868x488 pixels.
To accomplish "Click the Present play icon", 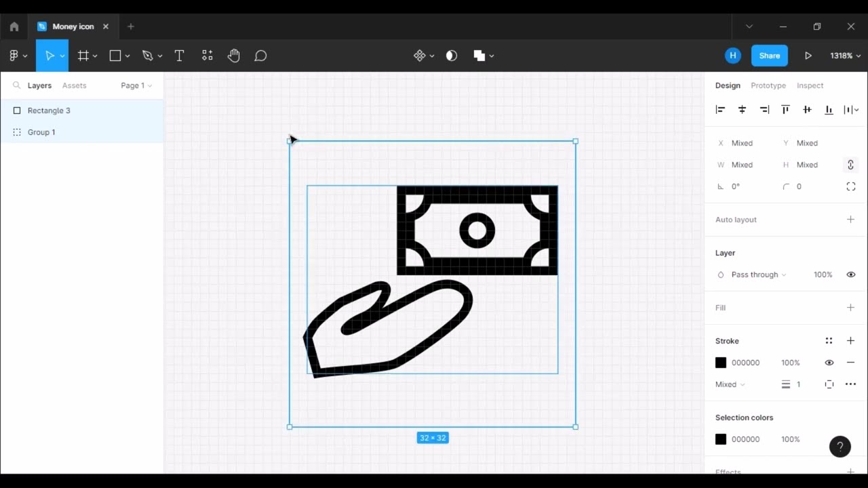I will pos(808,56).
